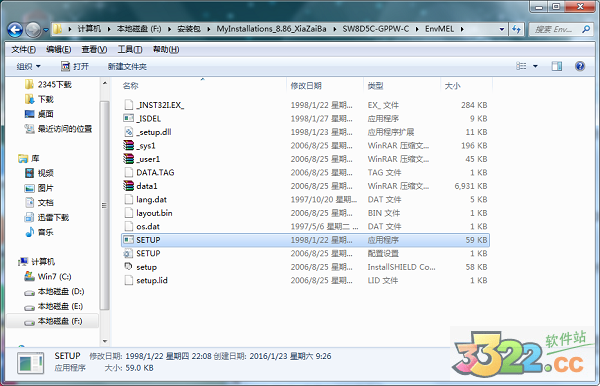The height and width of the screenshot is (386, 600).
Task: Click SW8D5C-GPPW-C breadcrumb segment
Action: click(x=375, y=29)
